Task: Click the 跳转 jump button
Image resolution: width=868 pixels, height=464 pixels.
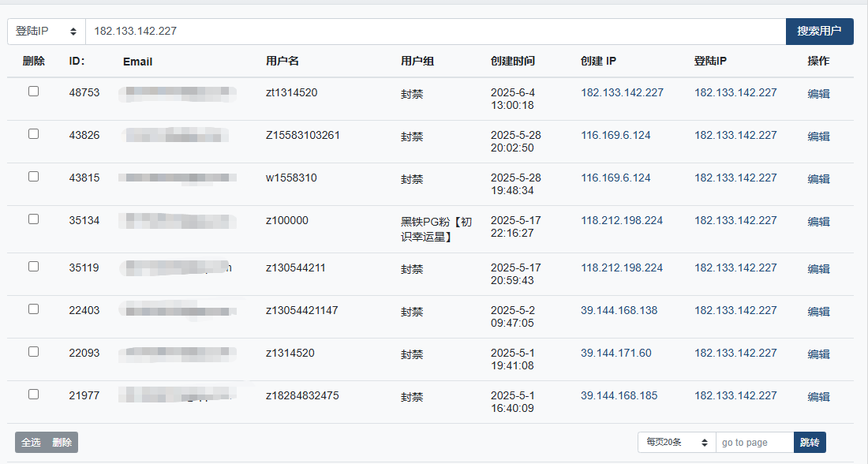Action: [x=810, y=443]
